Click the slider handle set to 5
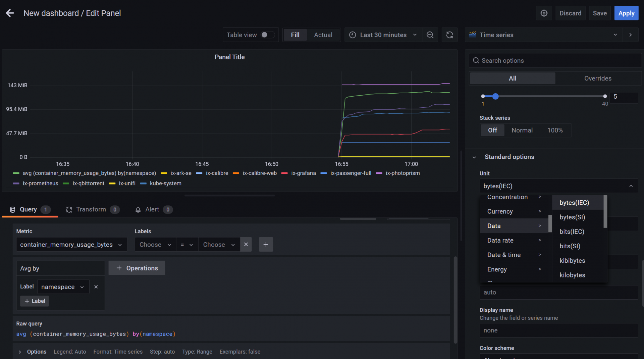The height and width of the screenshot is (359, 644). 495,96
